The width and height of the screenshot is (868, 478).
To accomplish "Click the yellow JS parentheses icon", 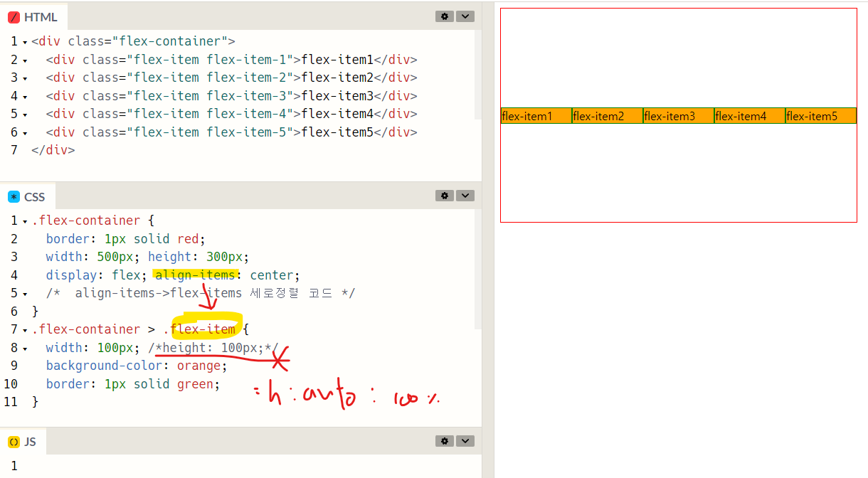I will coord(14,442).
